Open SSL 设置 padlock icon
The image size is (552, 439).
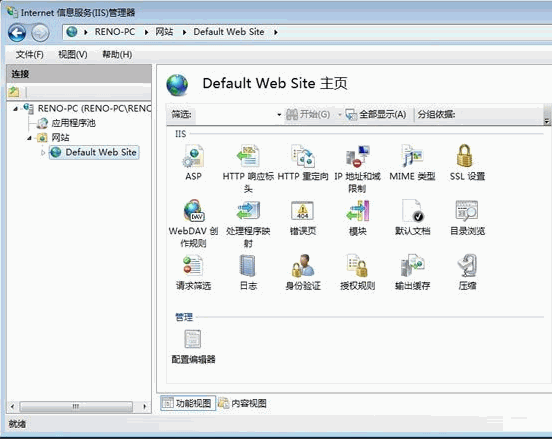464,156
